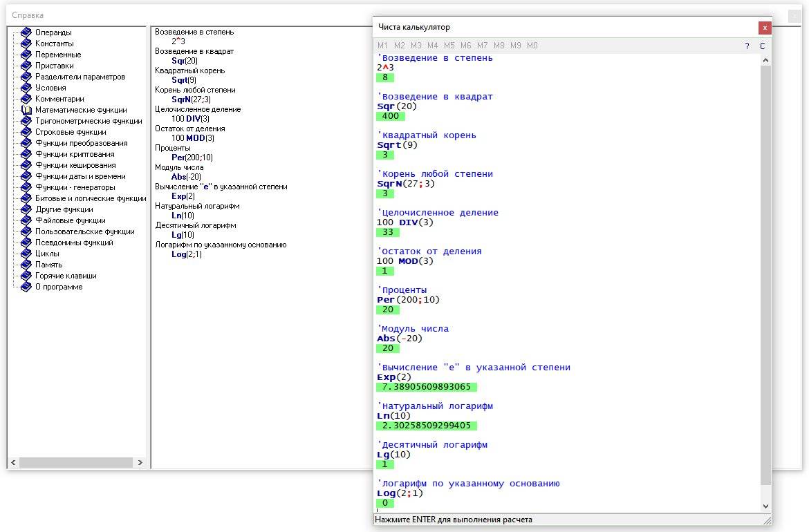The width and height of the screenshot is (809, 532).
Task: Select memory slot M6 in calculator
Action: [465, 46]
